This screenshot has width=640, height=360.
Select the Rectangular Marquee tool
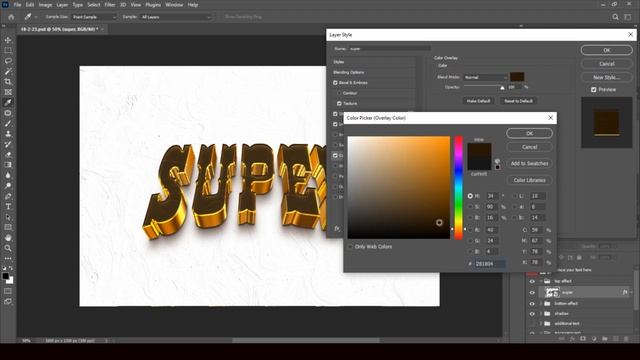pos(8,50)
